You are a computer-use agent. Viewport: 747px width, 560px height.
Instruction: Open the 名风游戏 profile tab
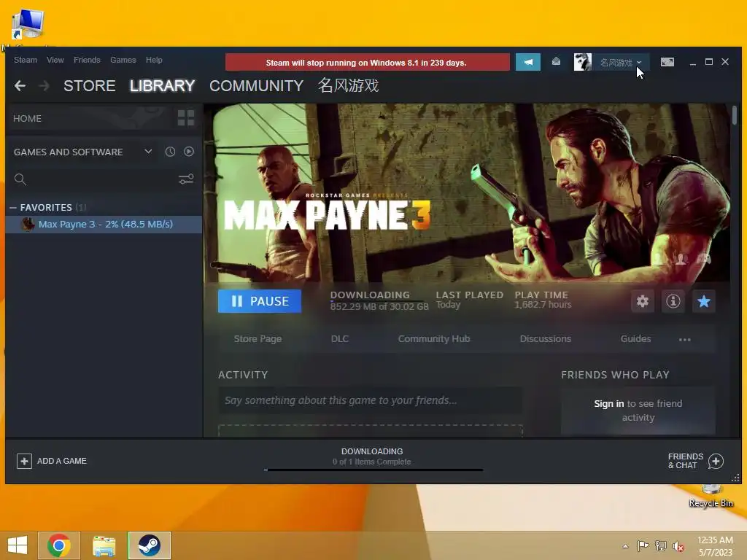[348, 86]
